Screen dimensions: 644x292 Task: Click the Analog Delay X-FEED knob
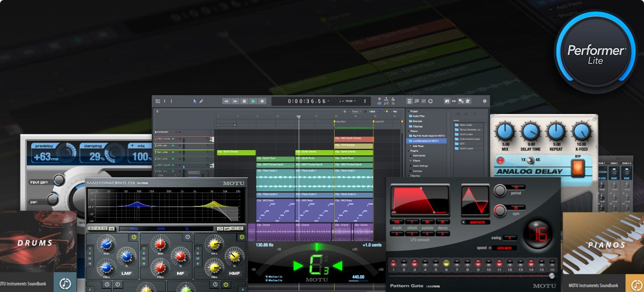point(581,132)
